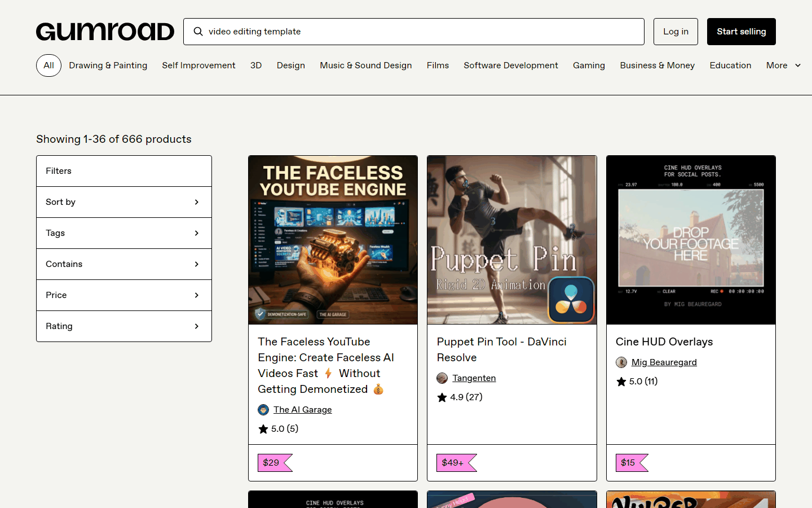
Task: Click the $15 price tag
Action: click(632, 463)
